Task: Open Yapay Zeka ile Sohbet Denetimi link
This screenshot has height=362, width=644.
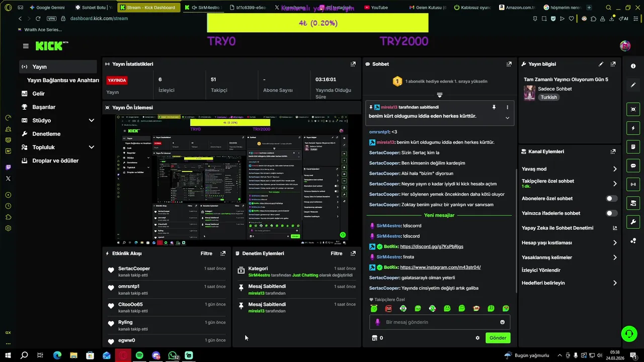Action: click(x=569, y=228)
